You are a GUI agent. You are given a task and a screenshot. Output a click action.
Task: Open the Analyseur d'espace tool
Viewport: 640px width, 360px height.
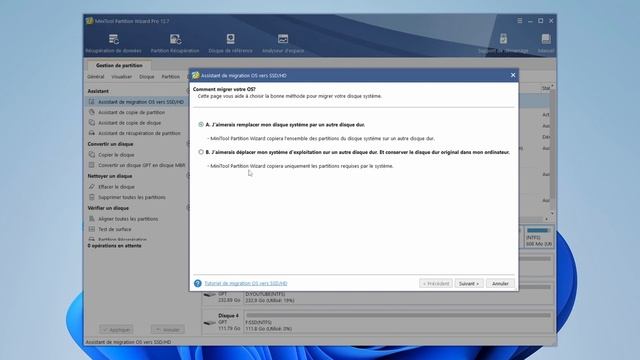pyautogui.click(x=283, y=44)
